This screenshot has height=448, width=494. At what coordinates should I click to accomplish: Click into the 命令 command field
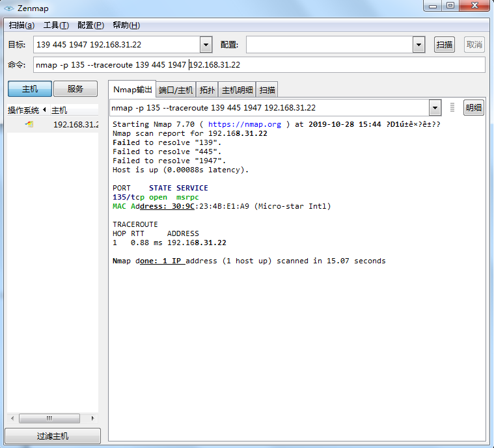(x=259, y=65)
